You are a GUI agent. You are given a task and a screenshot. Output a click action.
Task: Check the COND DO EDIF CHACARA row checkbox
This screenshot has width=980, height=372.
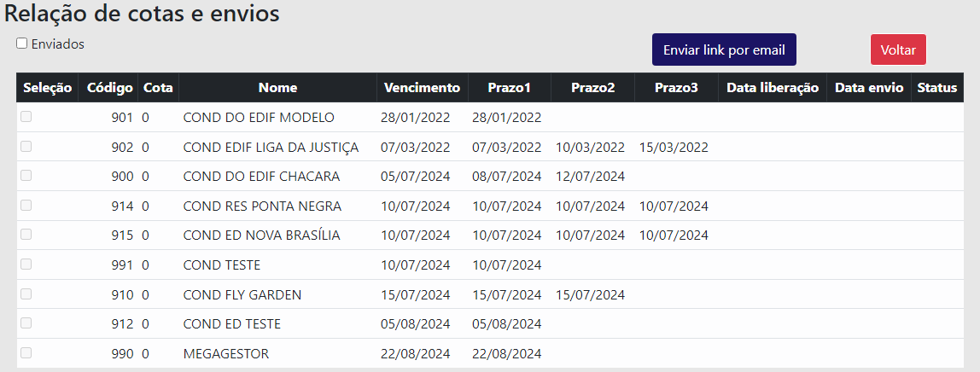click(x=26, y=176)
